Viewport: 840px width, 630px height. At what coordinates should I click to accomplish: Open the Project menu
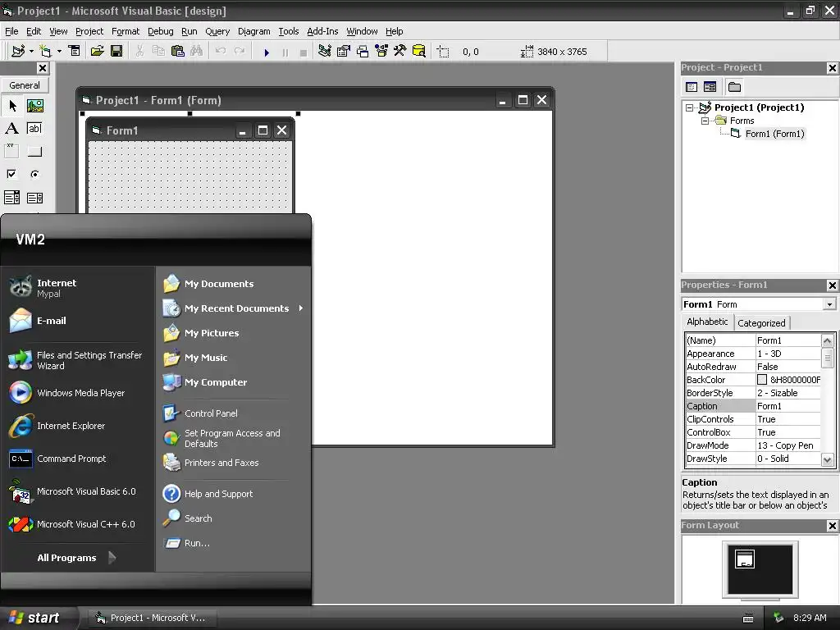pyautogui.click(x=89, y=31)
